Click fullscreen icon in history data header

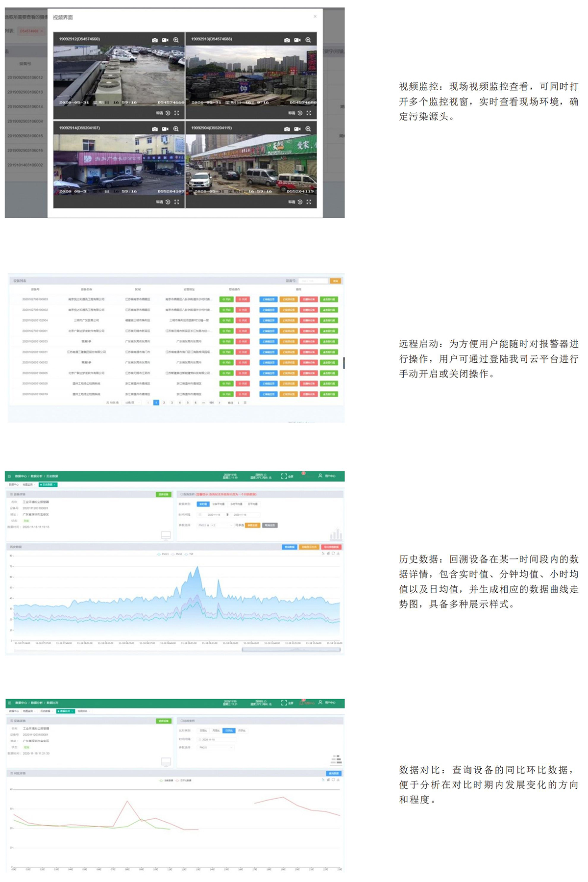coord(284,476)
